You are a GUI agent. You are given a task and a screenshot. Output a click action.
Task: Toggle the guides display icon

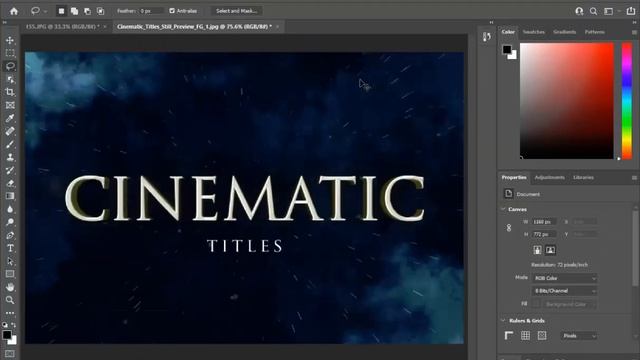click(542, 336)
